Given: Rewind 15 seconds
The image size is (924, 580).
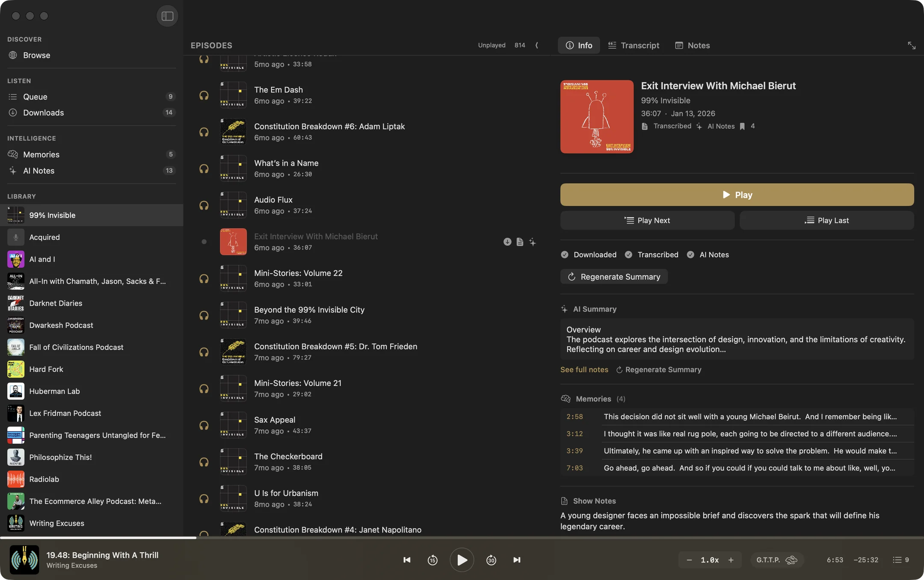Looking at the screenshot, I should (x=432, y=560).
